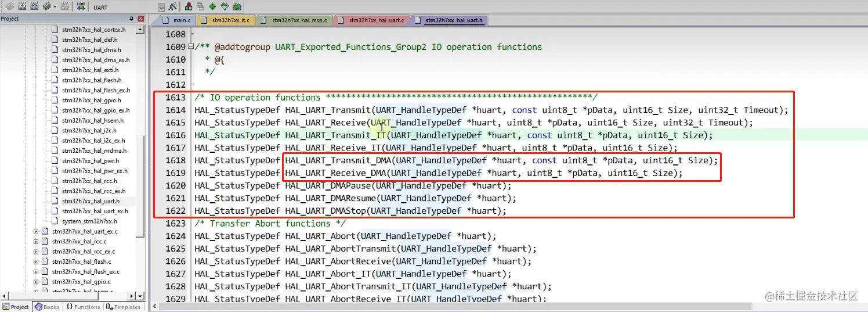Click the Build target toolbar icon
This screenshot has width=868, height=312.
[22, 7]
